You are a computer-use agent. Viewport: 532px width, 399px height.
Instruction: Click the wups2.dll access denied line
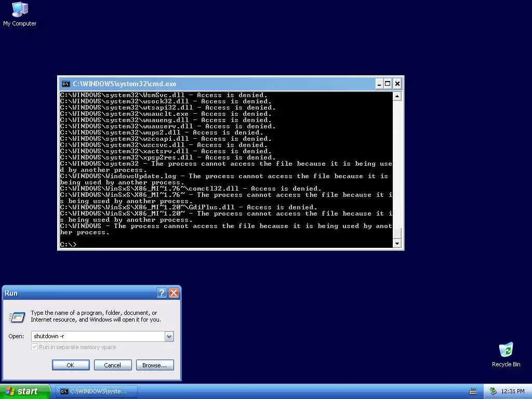[162, 132]
